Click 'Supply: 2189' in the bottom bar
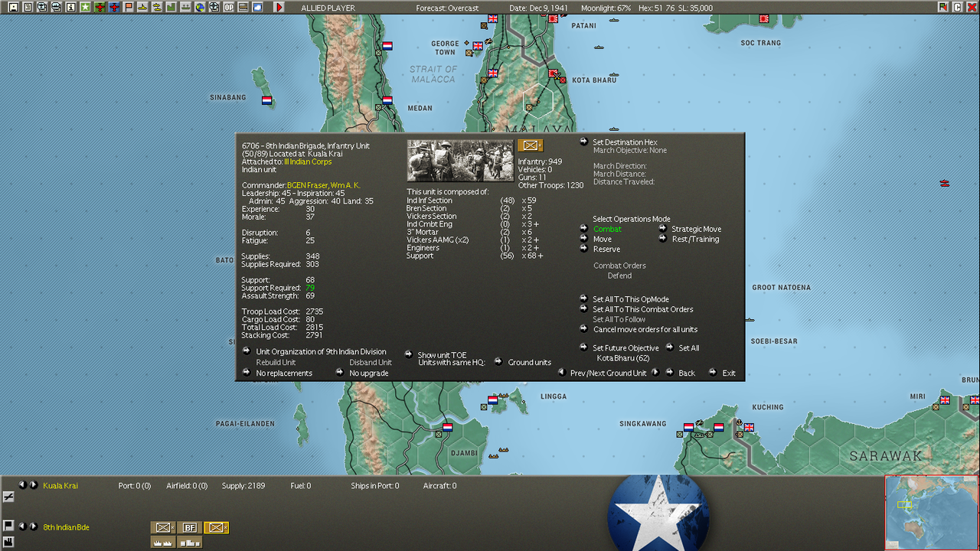980x551 pixels. pyautogui.click(x=243, y=486)
